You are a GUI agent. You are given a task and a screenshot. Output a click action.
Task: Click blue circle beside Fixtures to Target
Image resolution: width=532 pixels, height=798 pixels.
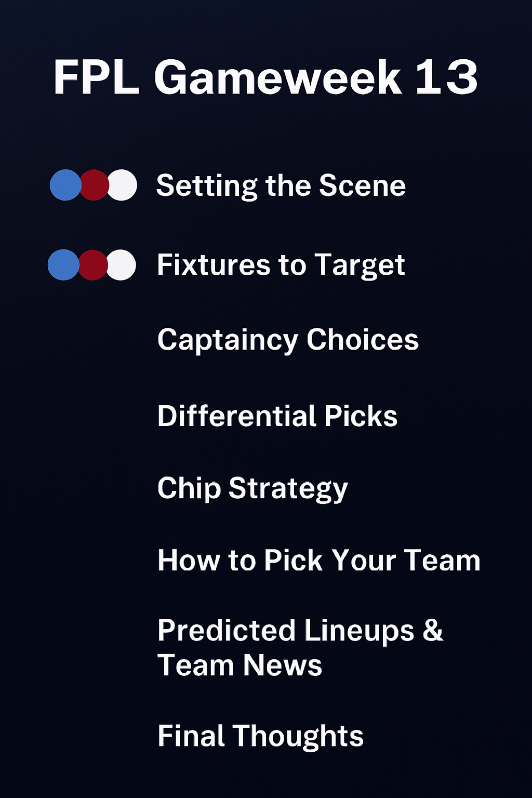[62, 265]
